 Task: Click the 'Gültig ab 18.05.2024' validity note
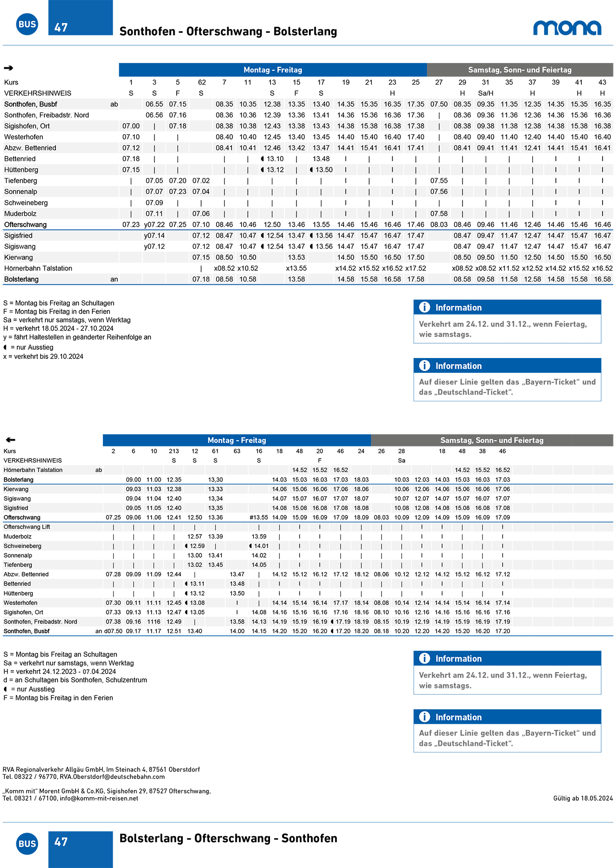tap(583, 798)
